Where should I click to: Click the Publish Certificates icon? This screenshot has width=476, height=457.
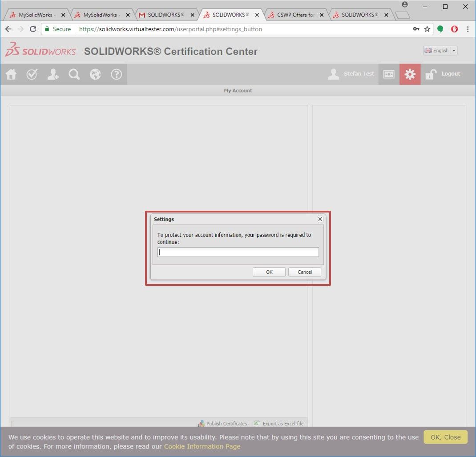point(202,423)
